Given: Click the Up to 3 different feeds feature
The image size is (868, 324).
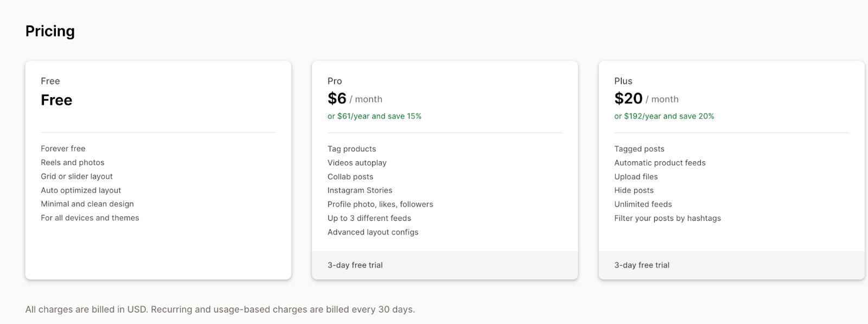Looking at the screenshot, I should pos(369,218).
